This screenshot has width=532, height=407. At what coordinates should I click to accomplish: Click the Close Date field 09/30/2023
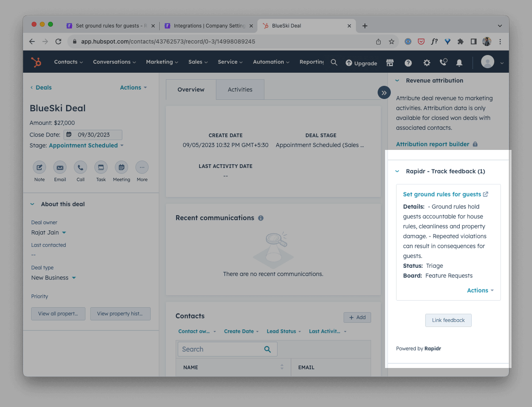tap(93, 135)
